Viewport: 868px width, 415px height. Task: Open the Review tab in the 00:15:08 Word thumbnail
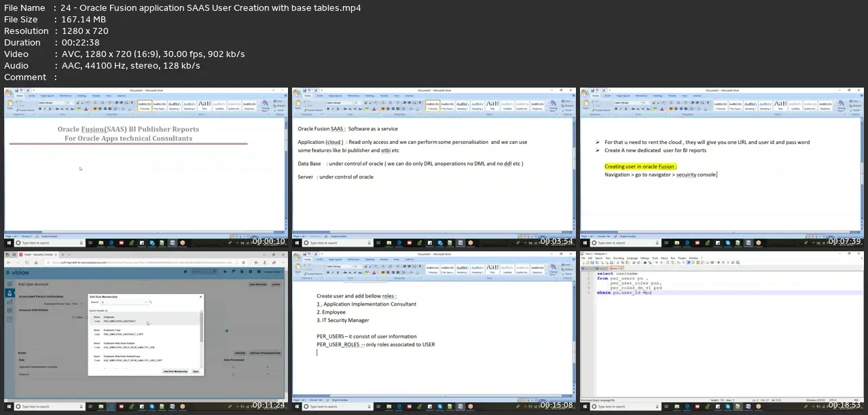(386, 259)
